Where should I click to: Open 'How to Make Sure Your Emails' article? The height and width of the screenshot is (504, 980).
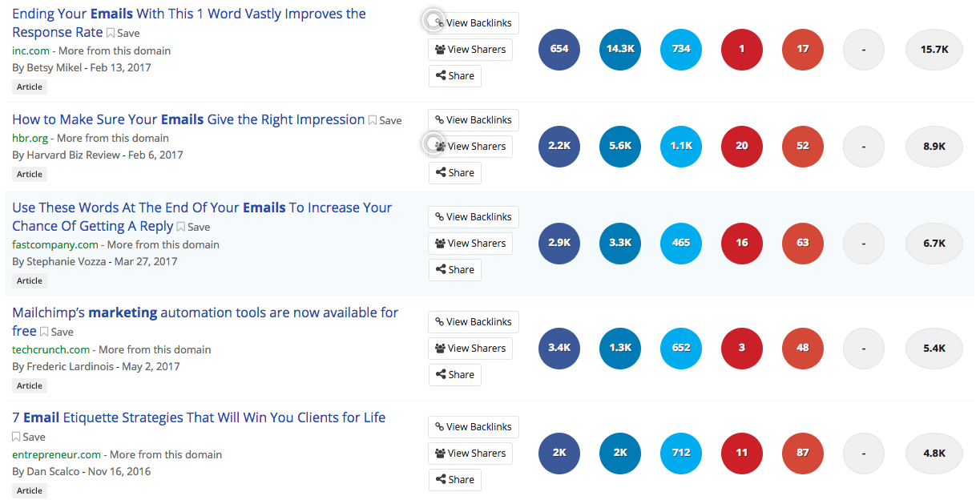[188, 119]
